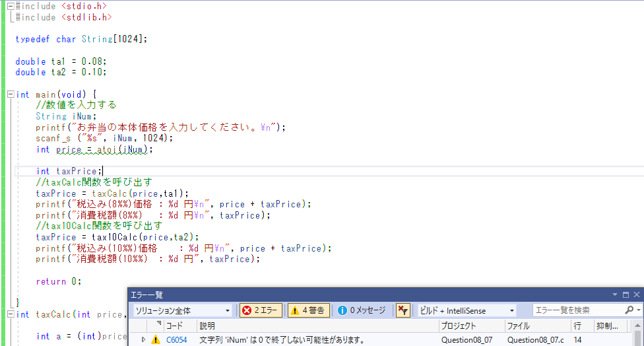Collapse the taxCalc function fold marker
This screenshot has height=346, width=644.
(x=10, y=315)
